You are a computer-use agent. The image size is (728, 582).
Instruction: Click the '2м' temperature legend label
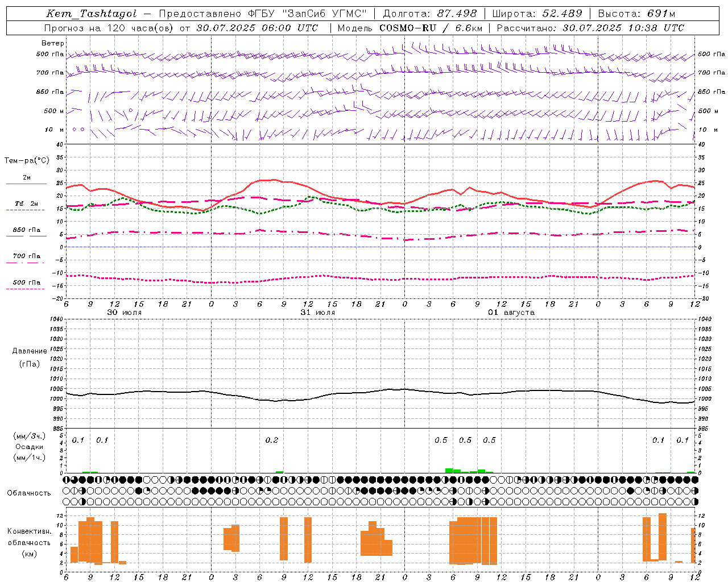click(27, 177)
